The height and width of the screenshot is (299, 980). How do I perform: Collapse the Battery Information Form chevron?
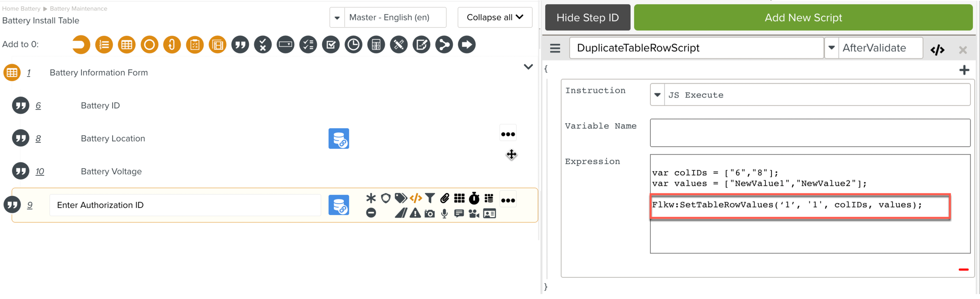click(528, 67)
